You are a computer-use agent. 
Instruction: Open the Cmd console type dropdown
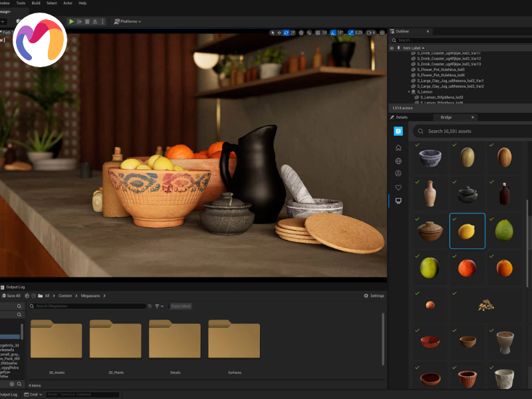pos(33,394)
